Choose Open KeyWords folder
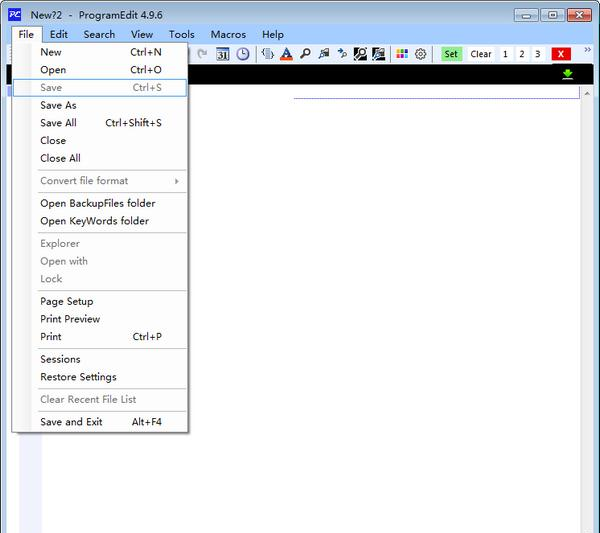This screenshot has height=533, width=600. pos(100,221)
